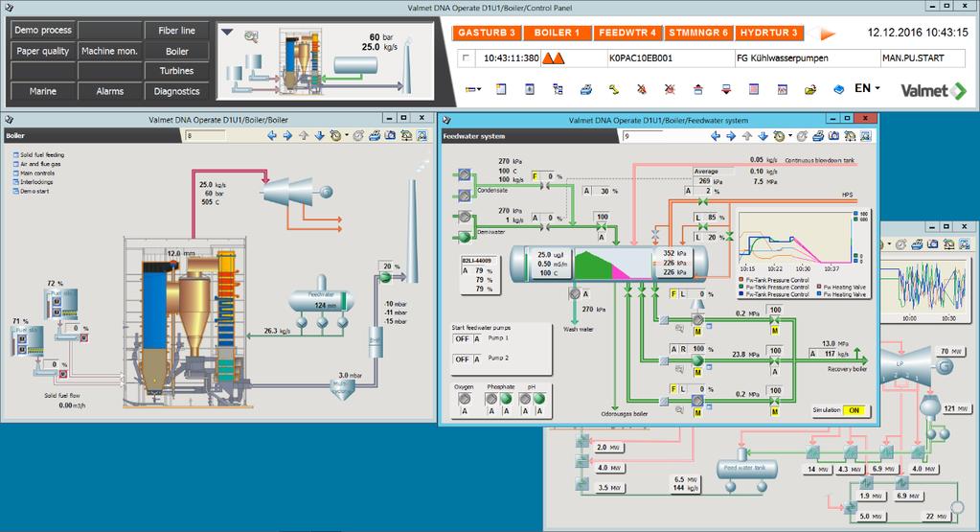Open the first control panel toolbar dropdown

click(x=473, y=89)
